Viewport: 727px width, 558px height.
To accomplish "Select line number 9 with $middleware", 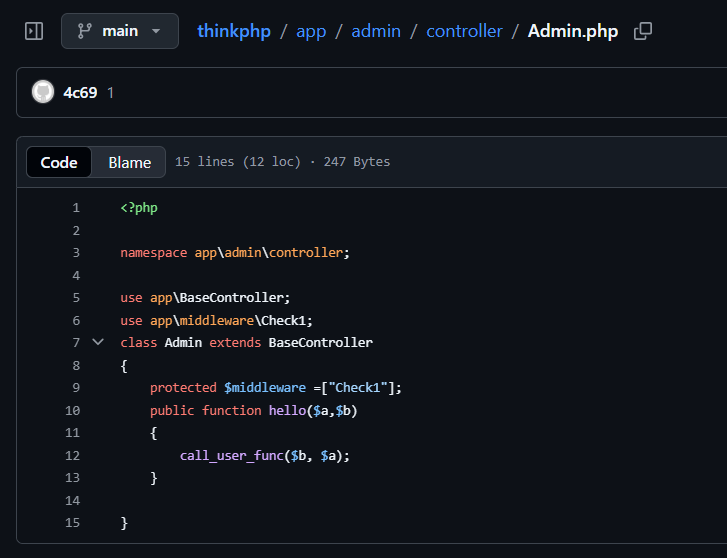I will coord(75,387).
